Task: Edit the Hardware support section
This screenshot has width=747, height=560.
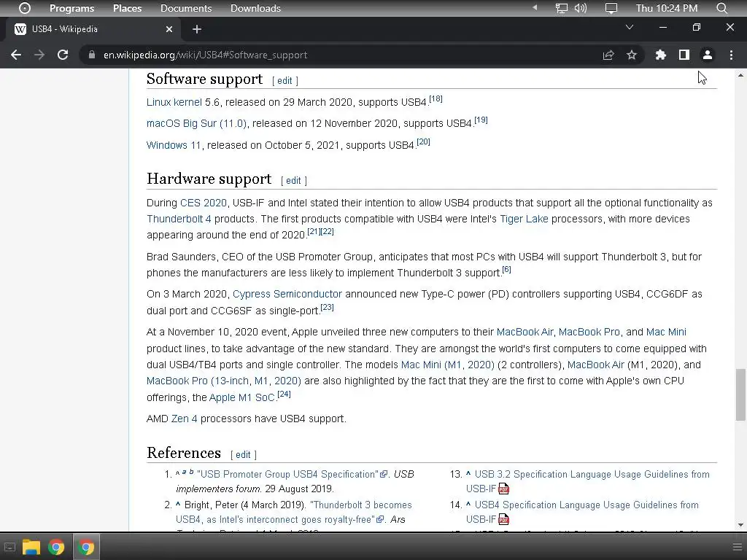Action: (293, 181)
